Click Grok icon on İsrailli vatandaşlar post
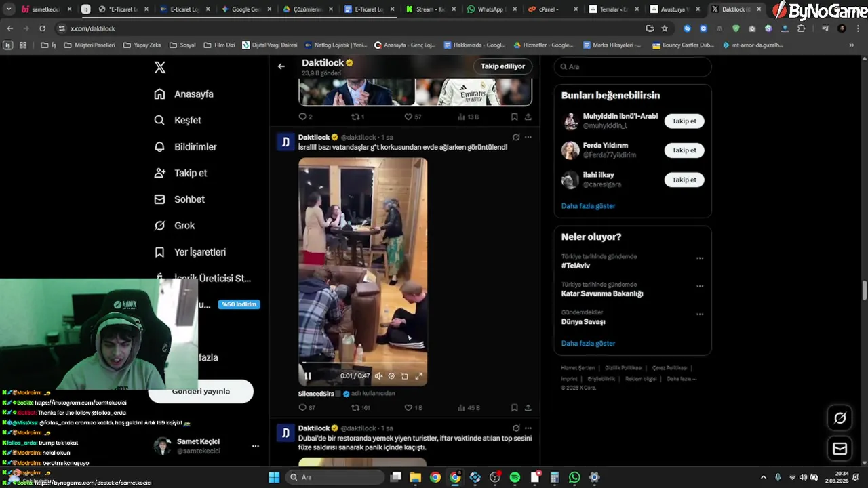Image resolution: width=868 pixels, height=488 pixels. pyautogui.click(x=516, y=137)
